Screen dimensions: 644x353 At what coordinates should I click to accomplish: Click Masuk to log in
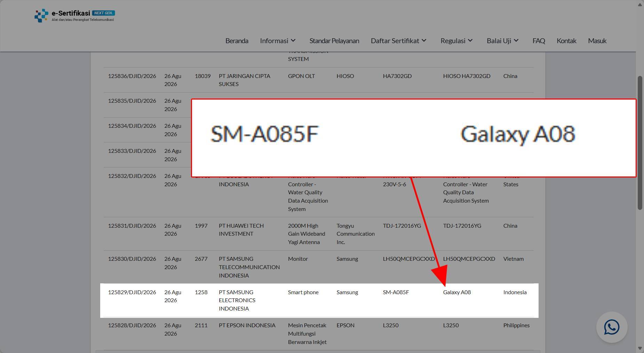tap(597, 41)
